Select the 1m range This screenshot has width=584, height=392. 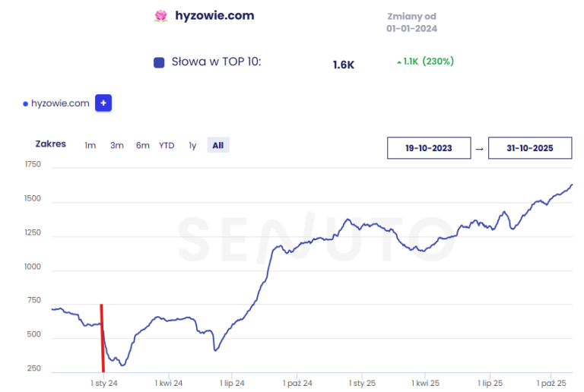pyautogui.click(x=90, y=145)
